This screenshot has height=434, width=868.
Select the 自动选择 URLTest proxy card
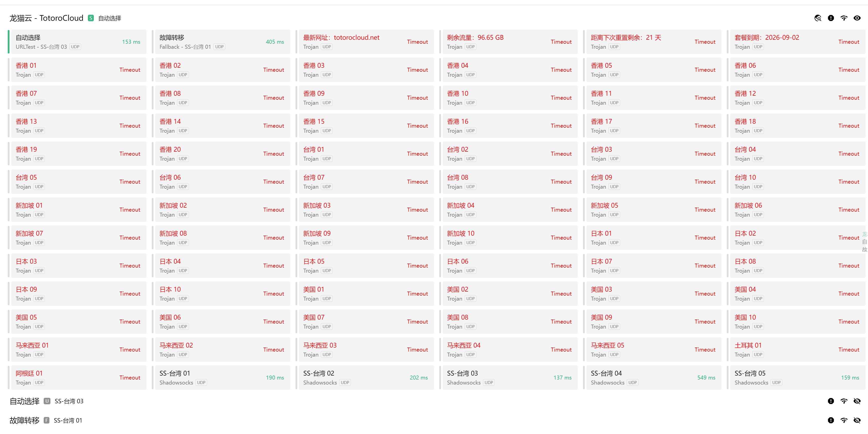[78, 42]
